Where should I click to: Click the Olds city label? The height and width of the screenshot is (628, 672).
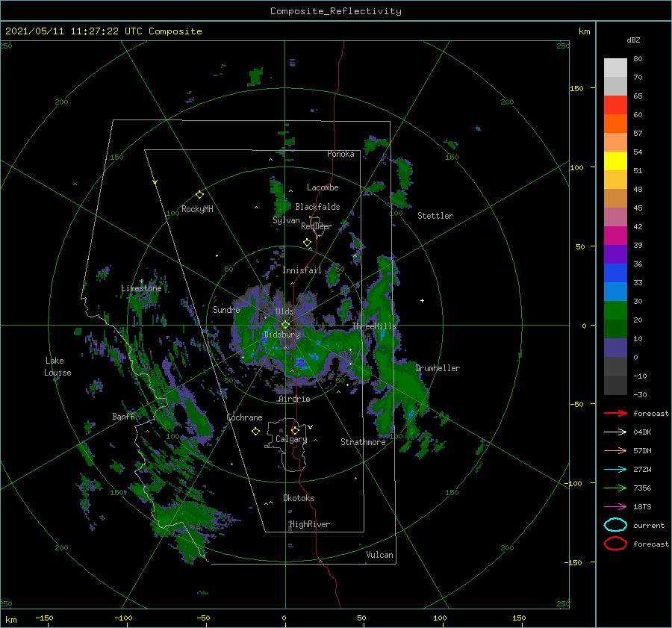284,311
